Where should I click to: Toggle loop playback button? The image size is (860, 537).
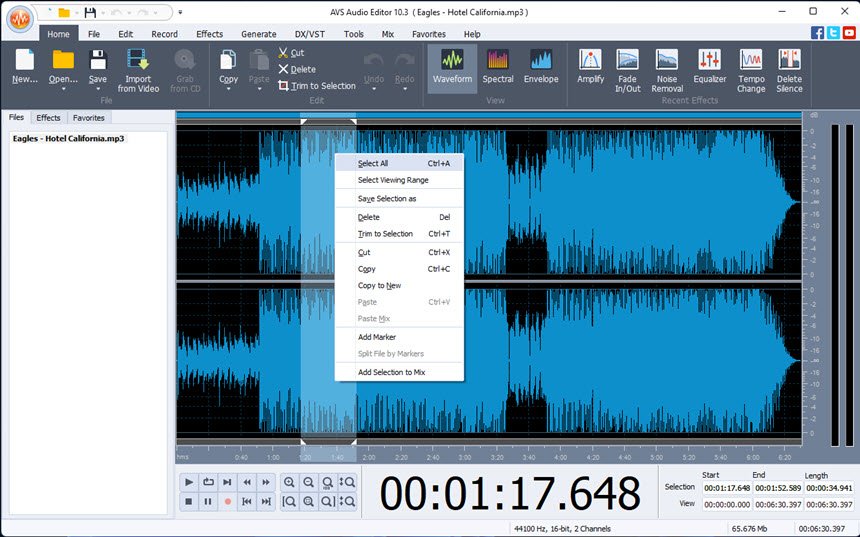click(208, 482)
